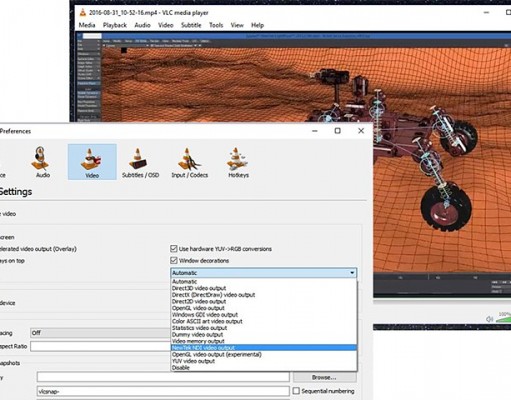This screenshot has height=400, width=511.
Task: Collapse the video output dropdown showing Automatic
Action: tap(264, 273)
